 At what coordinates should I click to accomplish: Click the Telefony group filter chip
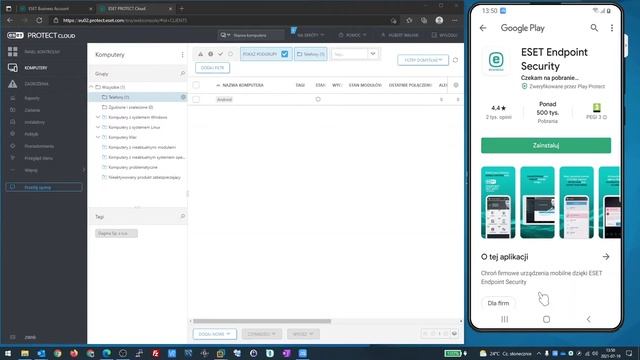pyautogui.click(x=311, y=54)
